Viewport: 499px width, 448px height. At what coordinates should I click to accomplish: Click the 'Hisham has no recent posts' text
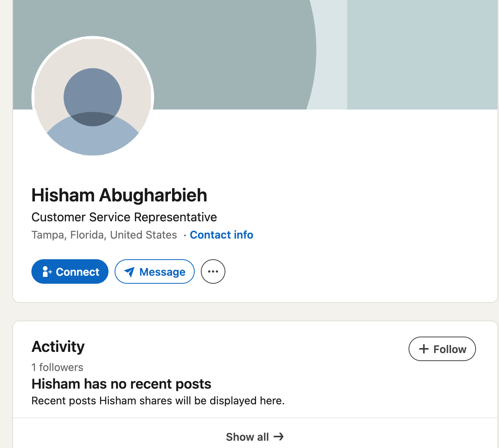point(121,384)
